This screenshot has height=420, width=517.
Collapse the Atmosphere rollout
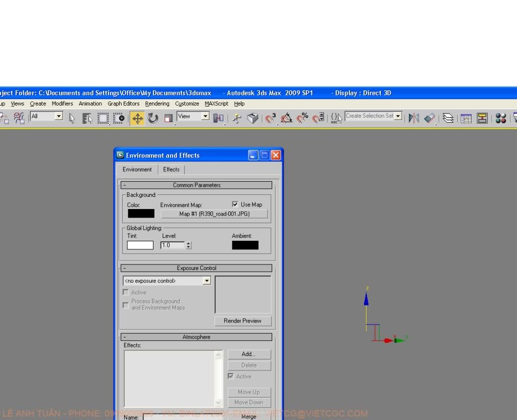coord(196,337)
